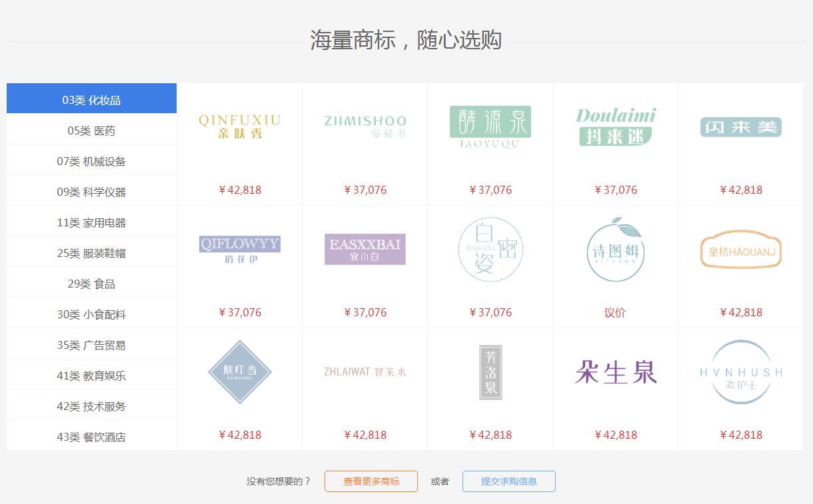Click the 闪来美 trademark logo
The width and height of the screenshot is (813, 504).
[741, 126]
